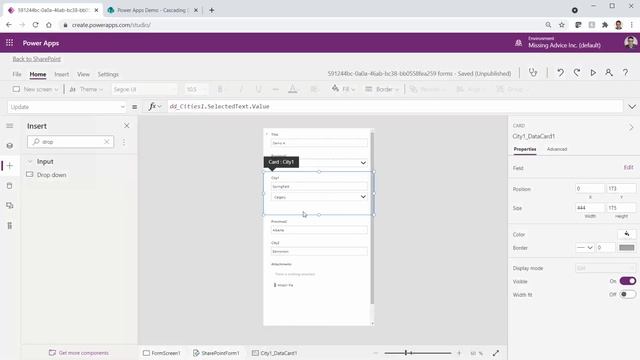Run the App checker stethoscope icon
This screenshot has height=360, width=640.
coord(533,73)
